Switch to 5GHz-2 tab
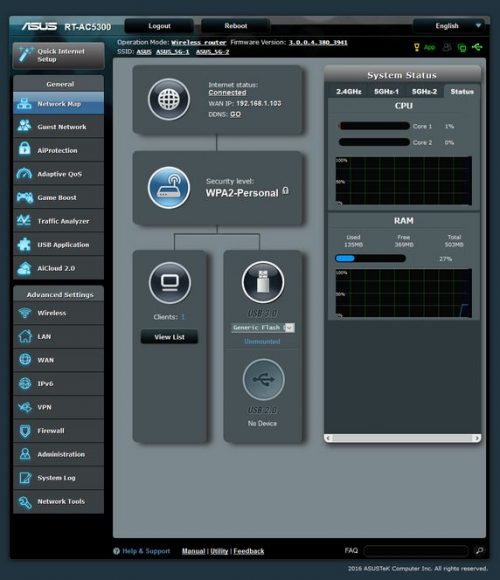This screenshot has width=500, height=580. coord(424,91)
